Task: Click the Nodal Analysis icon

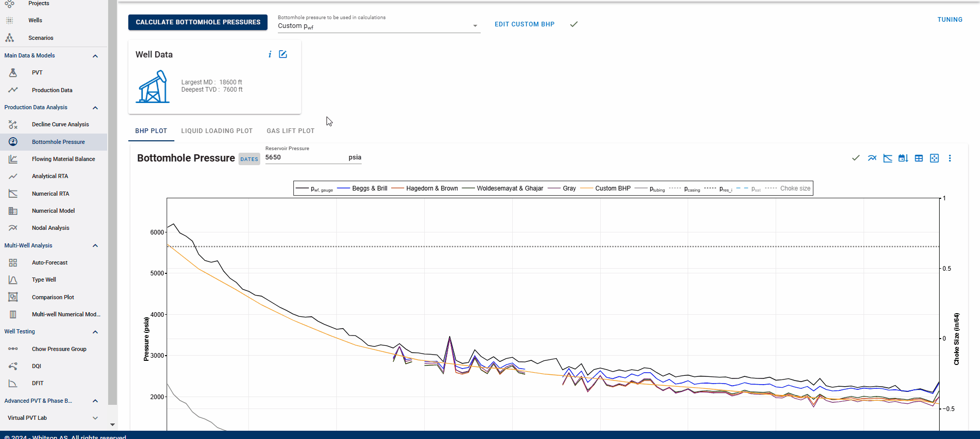Action: (13, 228)
